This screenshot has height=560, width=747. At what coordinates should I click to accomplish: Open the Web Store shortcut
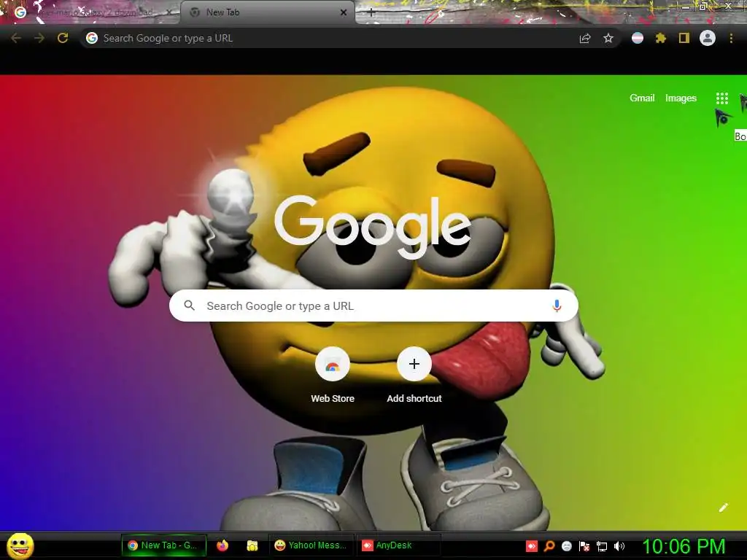click(333, 376)
